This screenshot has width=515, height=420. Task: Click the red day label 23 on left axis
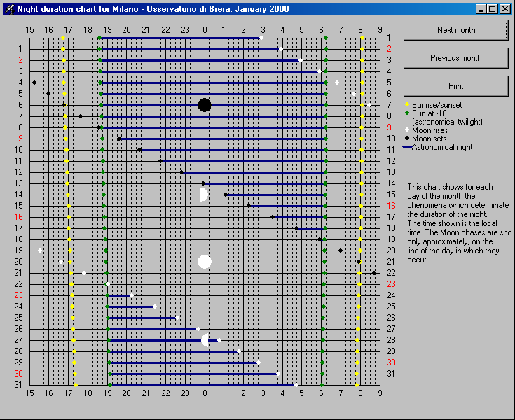point(18,295)
